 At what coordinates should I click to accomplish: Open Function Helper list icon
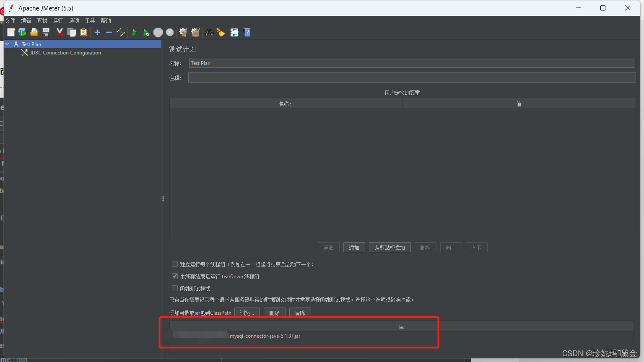tap(234, 32)
